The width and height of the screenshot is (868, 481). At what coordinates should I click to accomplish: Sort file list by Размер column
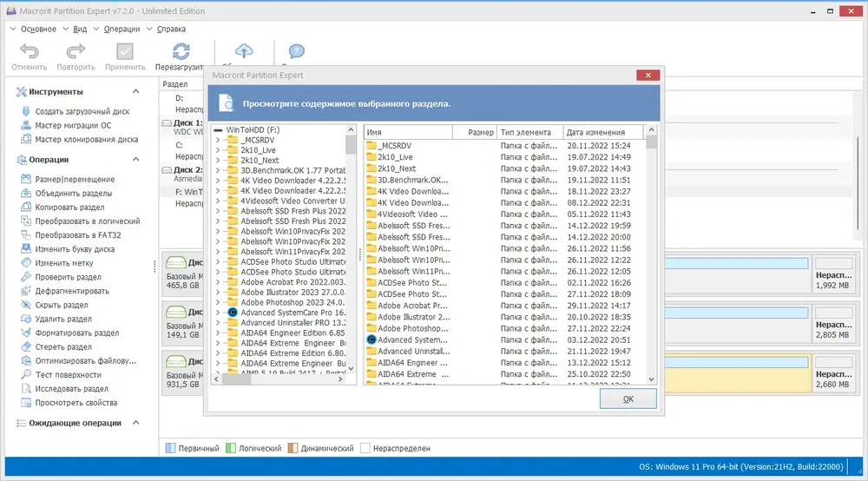point(475,132)
